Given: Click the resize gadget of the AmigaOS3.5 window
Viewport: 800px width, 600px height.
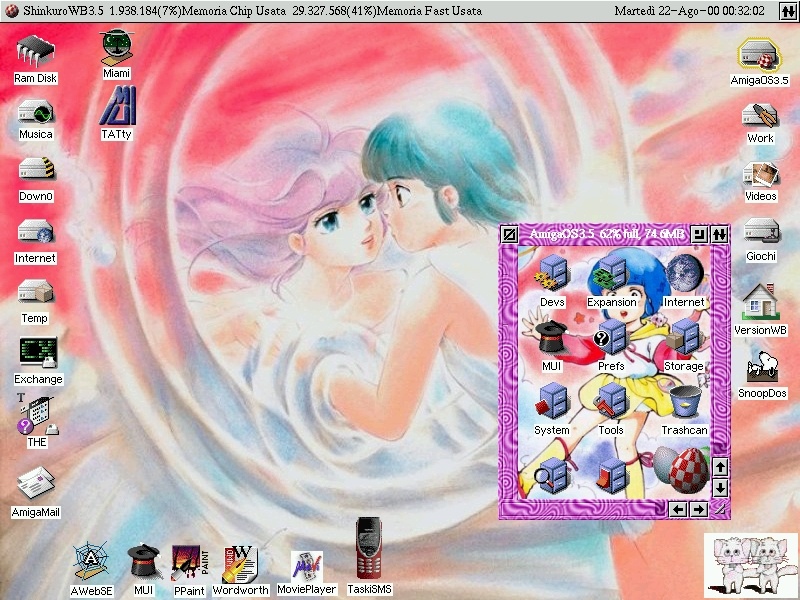Looking at the screenshot, I should click(x=720, y=509).
